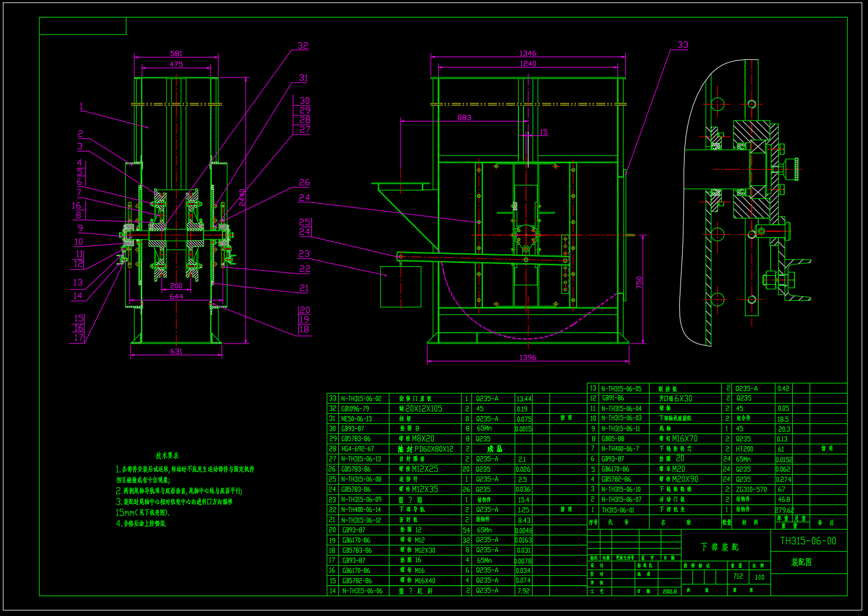Viewport: 868px width, 616px height.
Task: Click the 备注 remarks column header
Action: point(826,523)
